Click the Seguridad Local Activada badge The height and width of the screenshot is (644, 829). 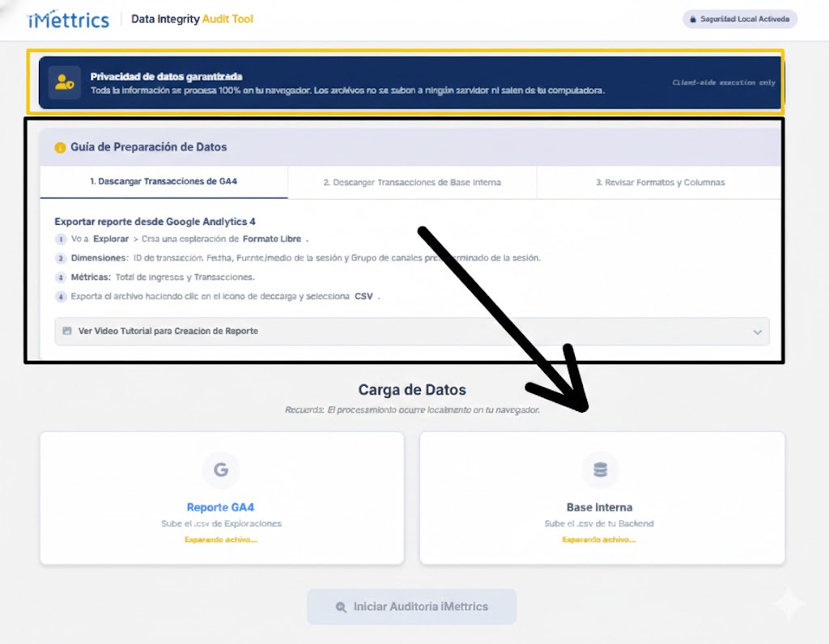(x=740, y=19)
